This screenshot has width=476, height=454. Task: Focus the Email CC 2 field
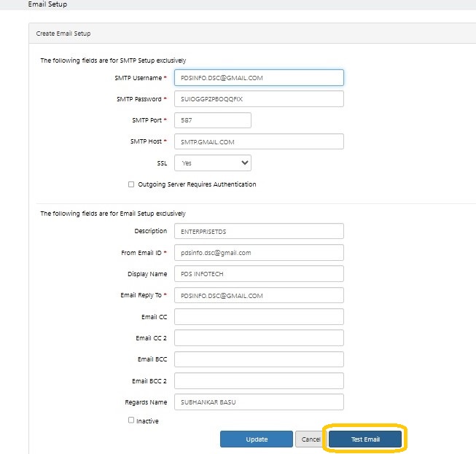[259, 338]
